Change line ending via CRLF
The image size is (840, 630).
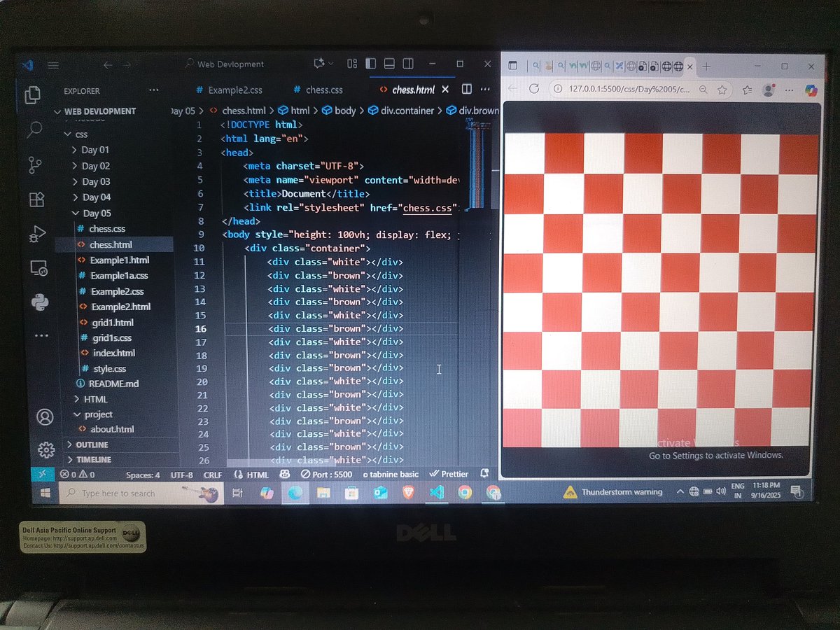tap(212, 475)
